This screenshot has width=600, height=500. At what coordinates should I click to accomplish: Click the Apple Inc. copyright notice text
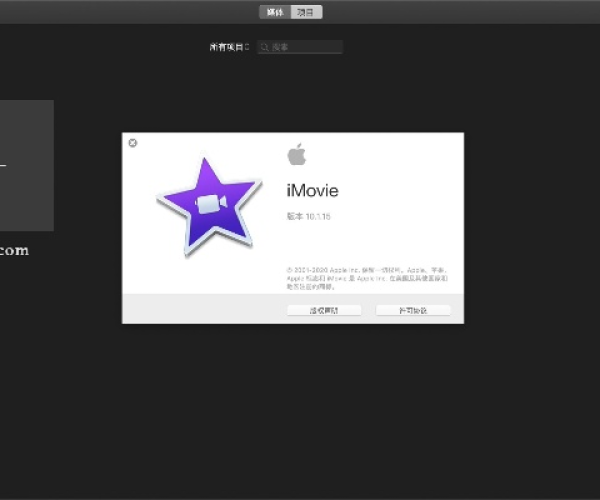pyautogui.click(x=367, y=278)
